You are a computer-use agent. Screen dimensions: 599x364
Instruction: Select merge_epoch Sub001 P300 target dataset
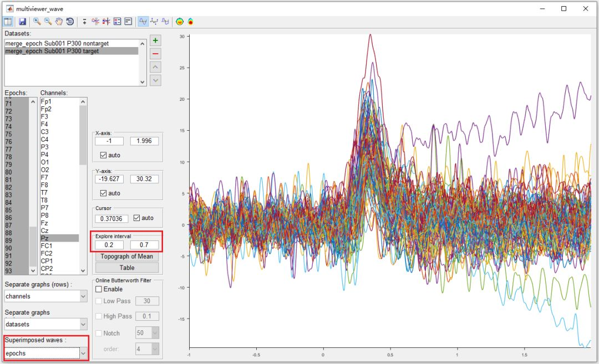(72, 51)
